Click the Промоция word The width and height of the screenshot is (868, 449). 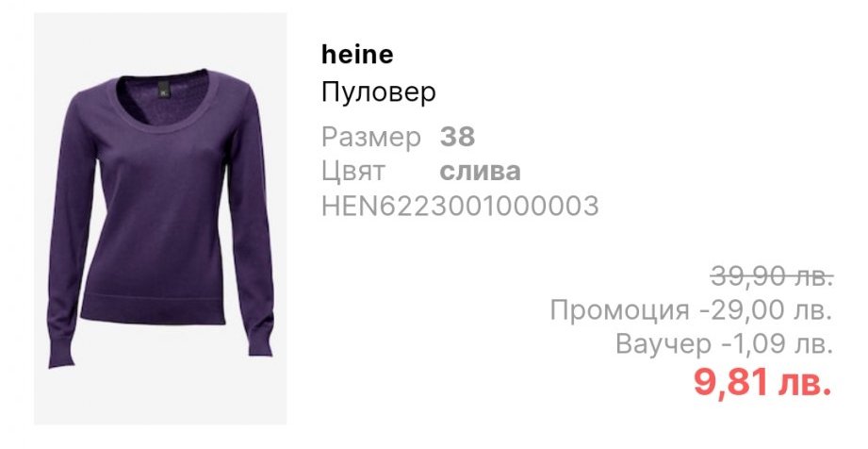coord(619,309)
